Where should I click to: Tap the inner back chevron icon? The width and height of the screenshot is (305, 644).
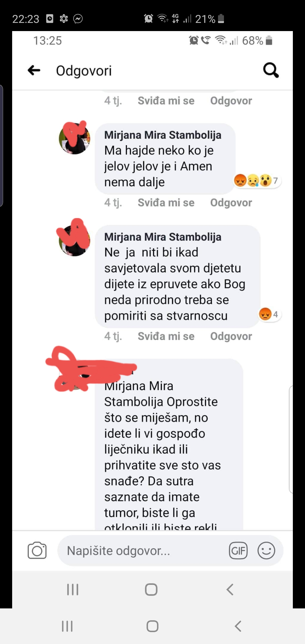click(230, 589)
